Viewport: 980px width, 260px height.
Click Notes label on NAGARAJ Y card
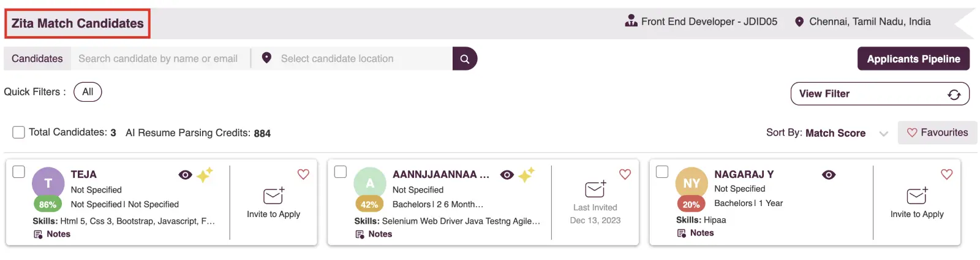[702, 233]
